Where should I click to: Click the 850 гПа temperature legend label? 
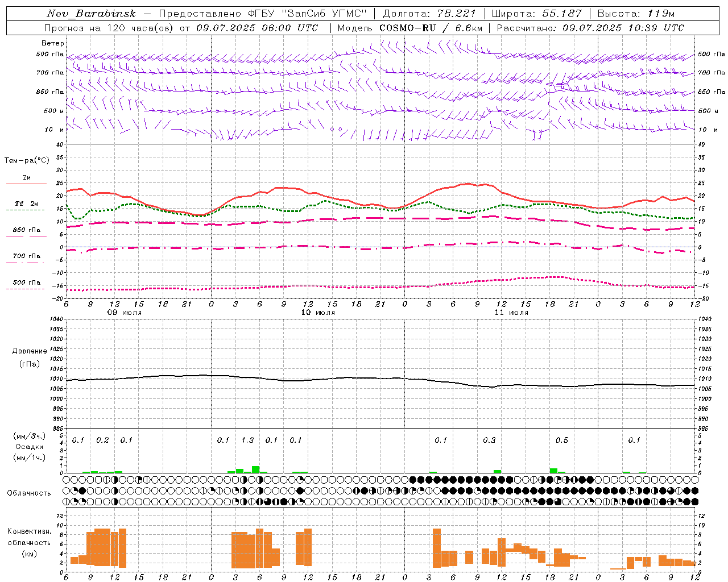coord(27,230)
